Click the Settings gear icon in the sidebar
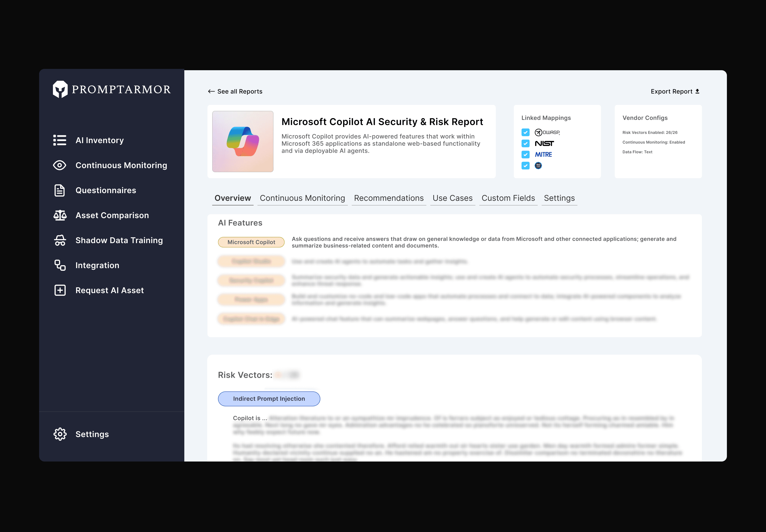The width and height of the screenshot is (766, 532). coord(60,434)
